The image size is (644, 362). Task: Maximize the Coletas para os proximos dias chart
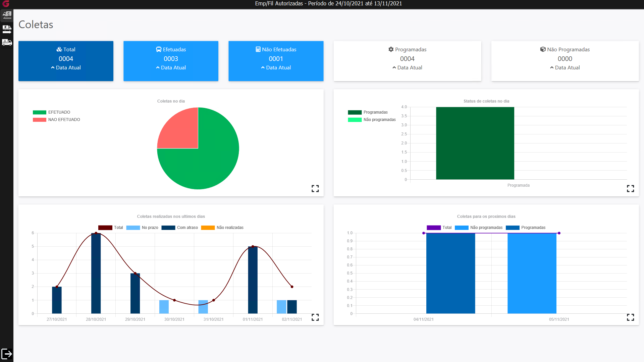pos(630,317)
